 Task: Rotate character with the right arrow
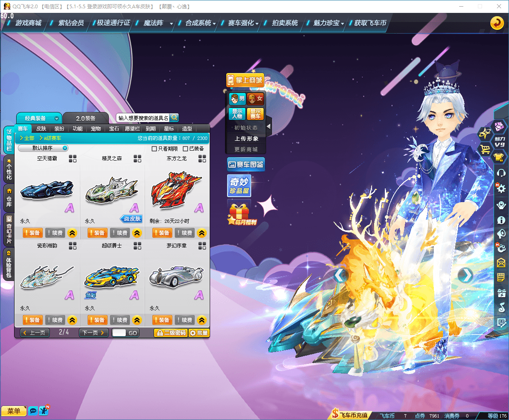click(x=465, y=275)
